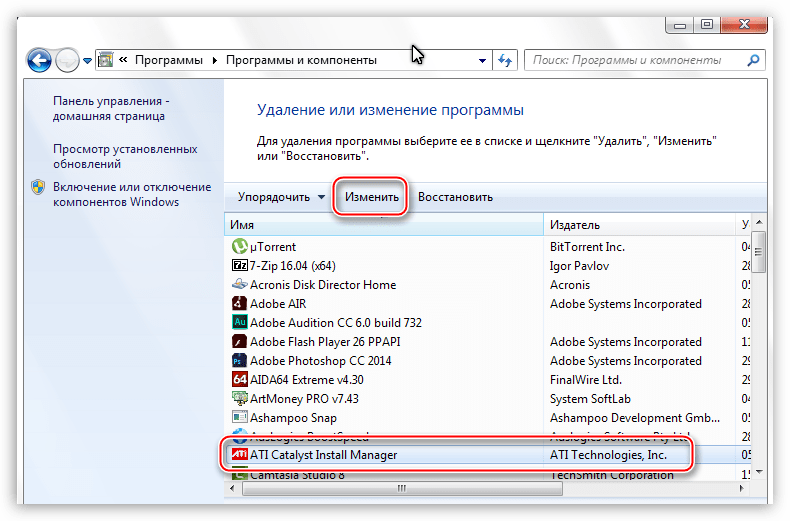This screenshot has height=521, width=790.
Task: Maximize the Programs and Features window
Action: tap(707, 24)
